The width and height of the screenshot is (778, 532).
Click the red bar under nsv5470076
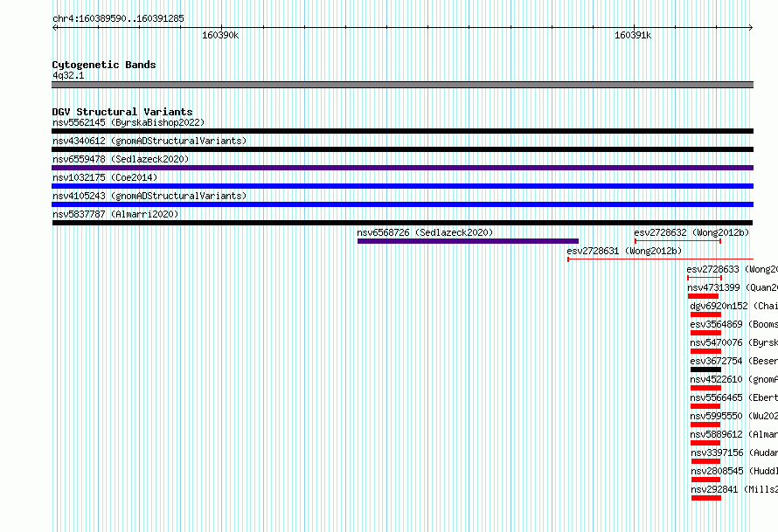coord(705,351)
